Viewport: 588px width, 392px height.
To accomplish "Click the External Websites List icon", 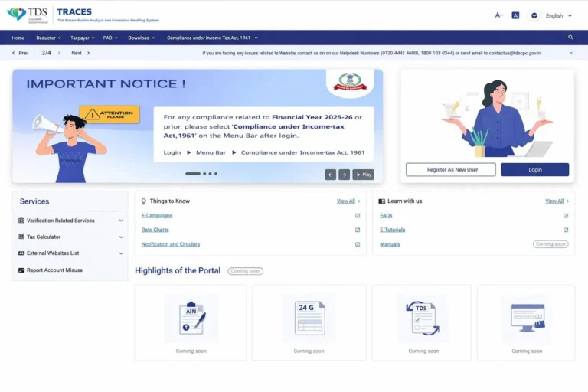I will (x=21, y=253).
